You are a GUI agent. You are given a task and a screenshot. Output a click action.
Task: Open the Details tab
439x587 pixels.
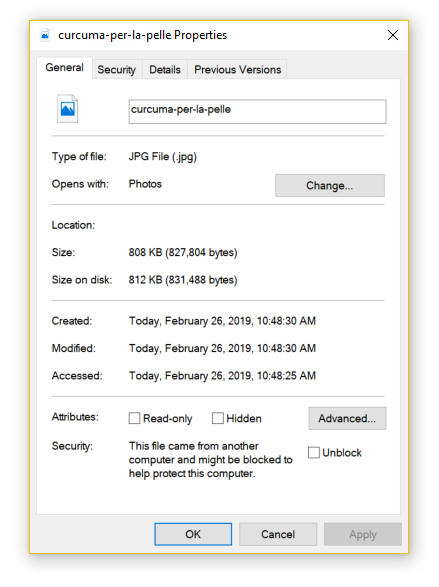point(165,70)
